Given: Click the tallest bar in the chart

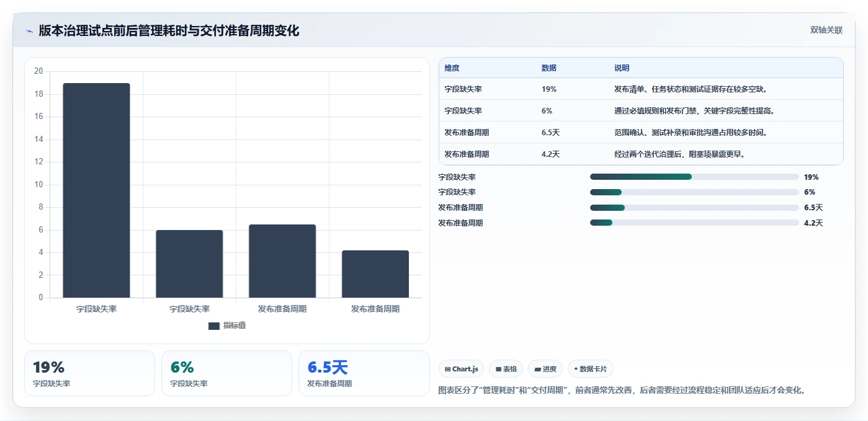Looking at the screenshot, I should point(96,190).
